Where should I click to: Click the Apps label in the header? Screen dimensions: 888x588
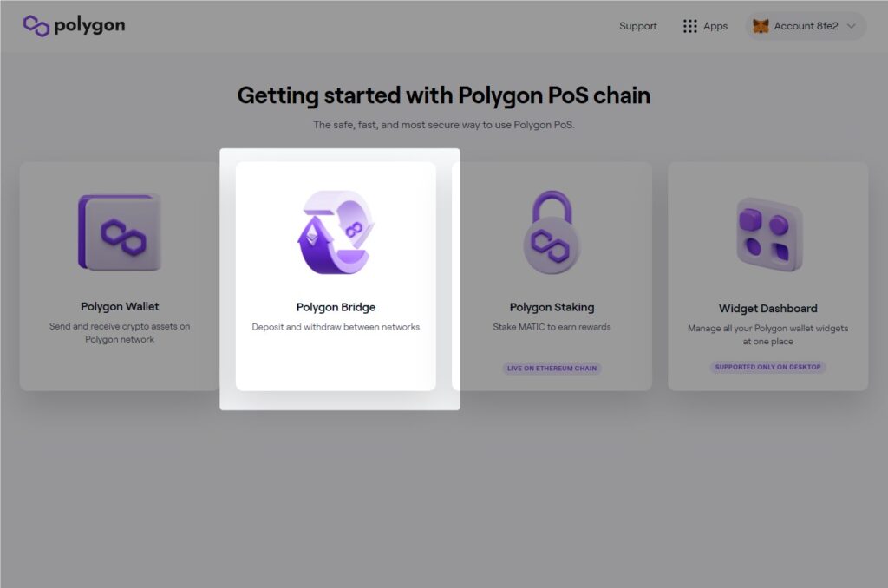[715, 26]
